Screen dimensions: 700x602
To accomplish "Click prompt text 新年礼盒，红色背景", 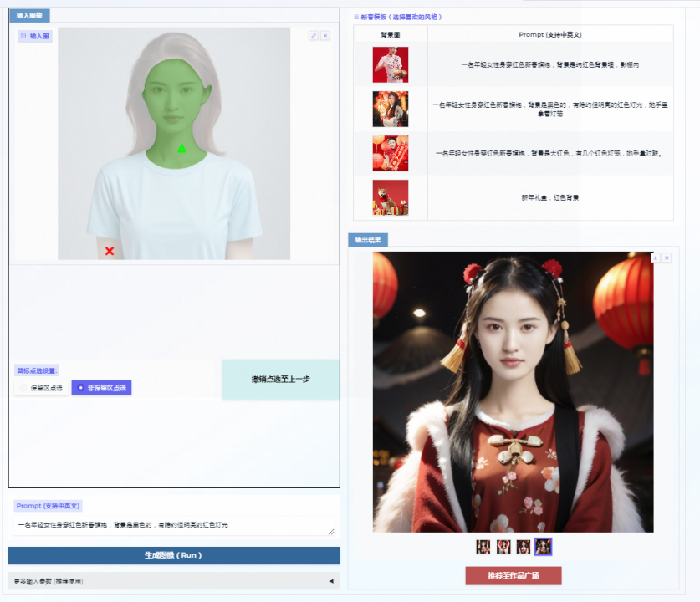I will point(550,197).
